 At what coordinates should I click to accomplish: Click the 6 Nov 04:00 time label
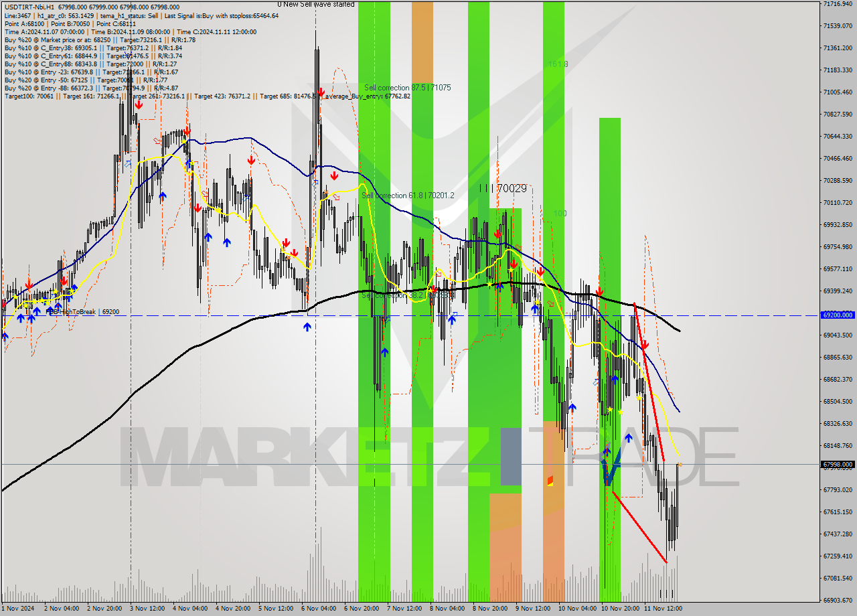click(x=319, y=609)
